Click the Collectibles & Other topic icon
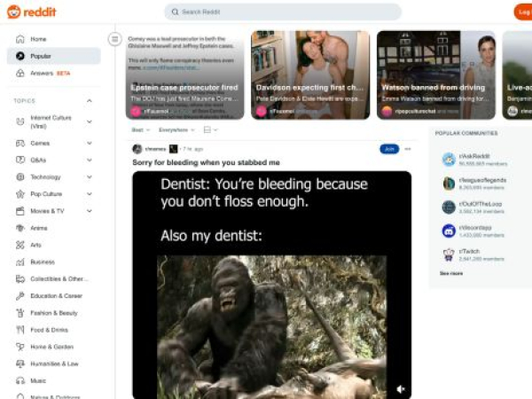Screen dimensions: 532x399 pos(20,279)
